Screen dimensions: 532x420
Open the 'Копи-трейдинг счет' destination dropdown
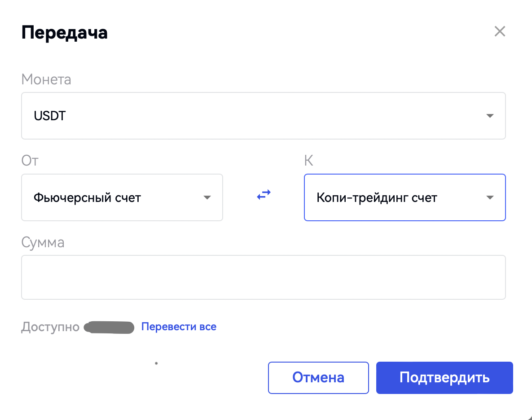(404, 197)
